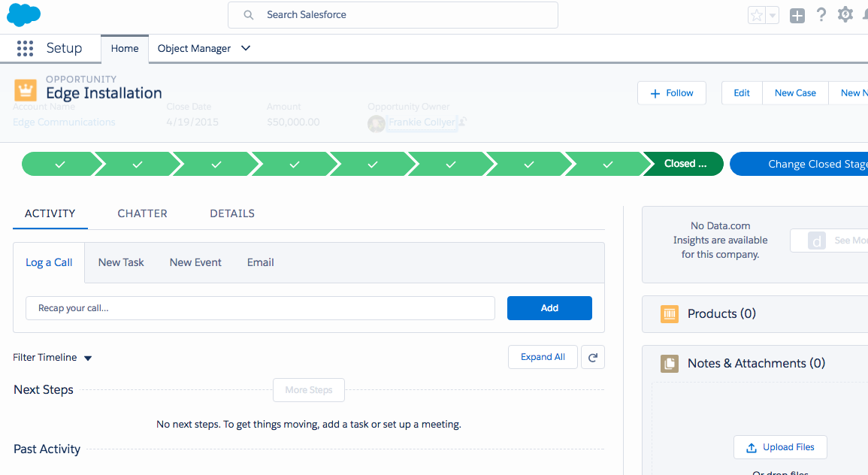
Task: Focus the Search Salesforce field
Action: pyautogui.click(x=393, y=15)
